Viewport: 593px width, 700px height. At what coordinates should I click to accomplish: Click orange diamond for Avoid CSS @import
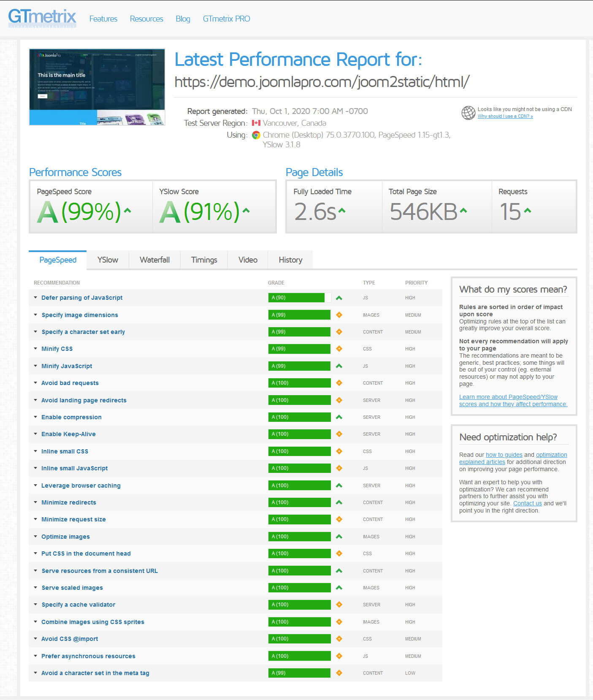(339, 639)
